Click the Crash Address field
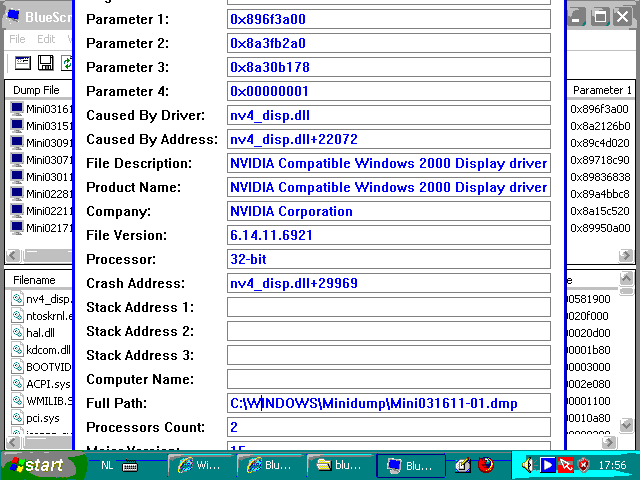Image resolution: width=640 pixels, height=480 pixels. [x=389, y=283]
